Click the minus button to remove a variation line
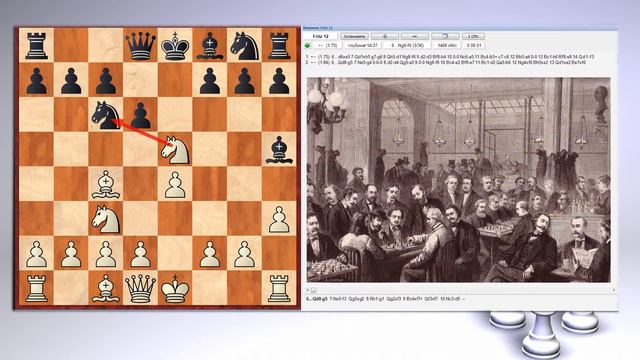This screenshot has width=640, height=360. pyautogui.click(x=415, y=36)
